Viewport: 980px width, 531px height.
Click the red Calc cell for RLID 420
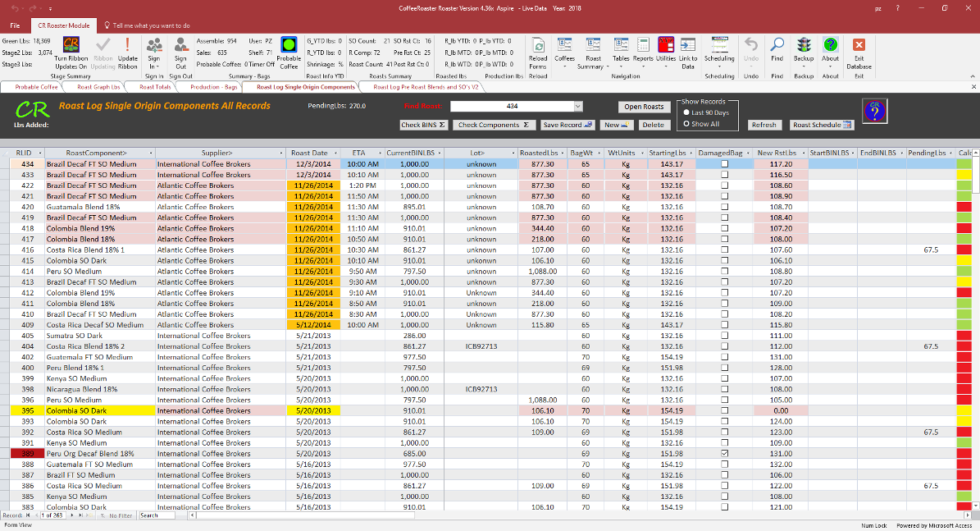[x=964, y=207]
